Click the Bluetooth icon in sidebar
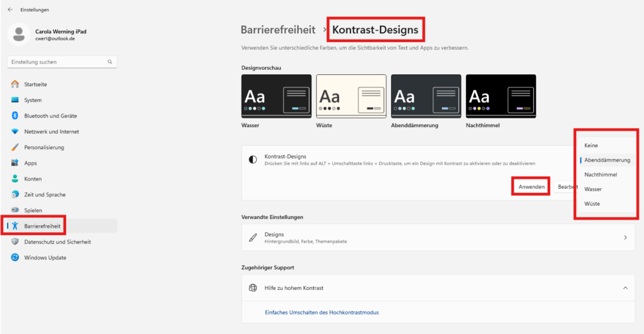Screen dimensions: 644x334 15,116
